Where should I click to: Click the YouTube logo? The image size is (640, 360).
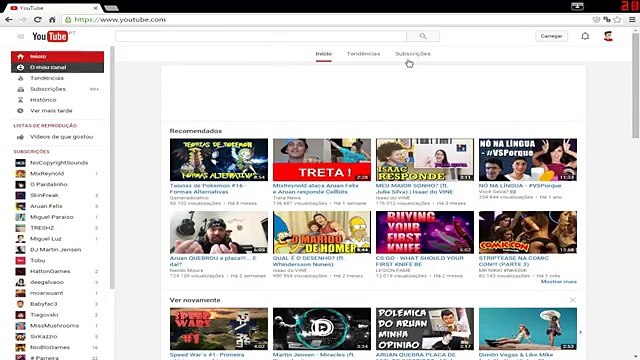tap(50, 36)
